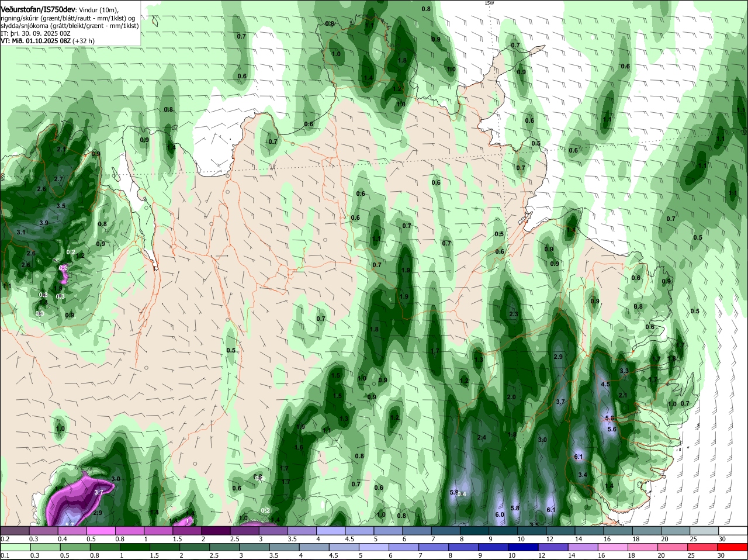Click the 3.3 rainfall value on the map

click(624, 371)
